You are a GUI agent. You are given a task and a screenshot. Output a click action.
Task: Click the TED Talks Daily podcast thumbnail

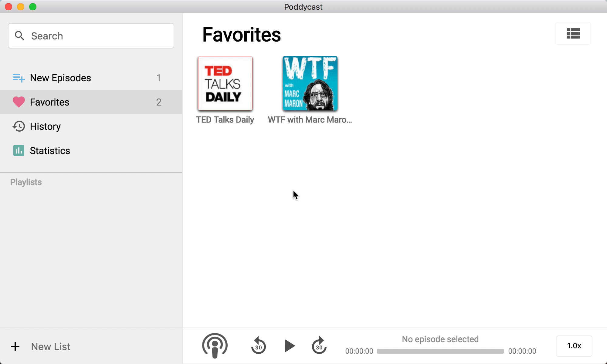225,83
